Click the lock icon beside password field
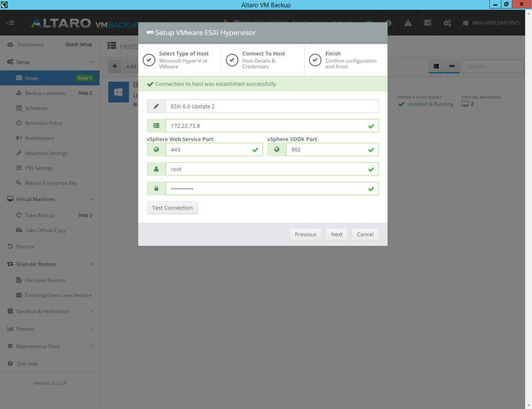Screen dimensions: 532x409 pyautogui.click(x=156, y=189)
